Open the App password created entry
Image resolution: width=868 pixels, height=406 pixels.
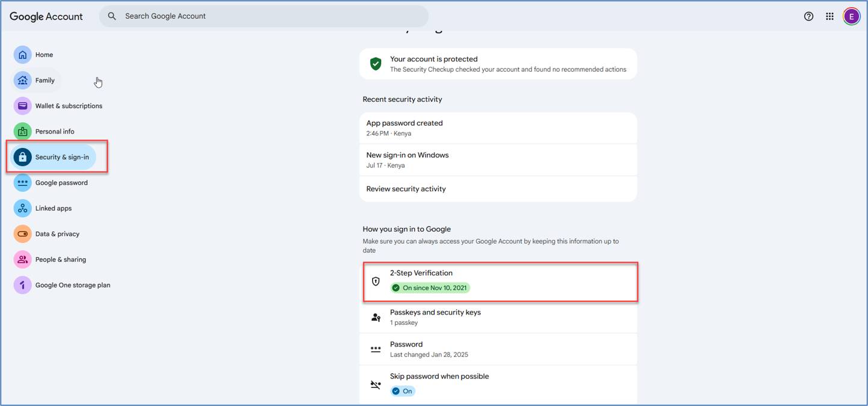[498, 128]
